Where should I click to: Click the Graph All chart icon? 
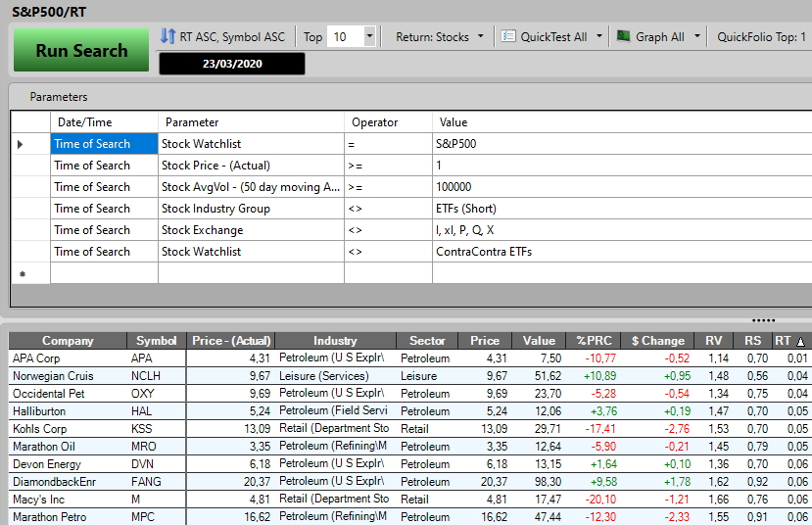click(624, 36)
